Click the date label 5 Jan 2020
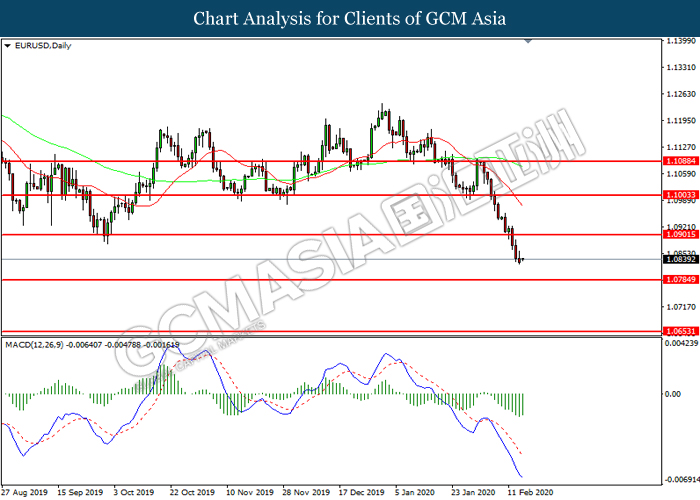 pyautogui.click(x=415, y=492)
